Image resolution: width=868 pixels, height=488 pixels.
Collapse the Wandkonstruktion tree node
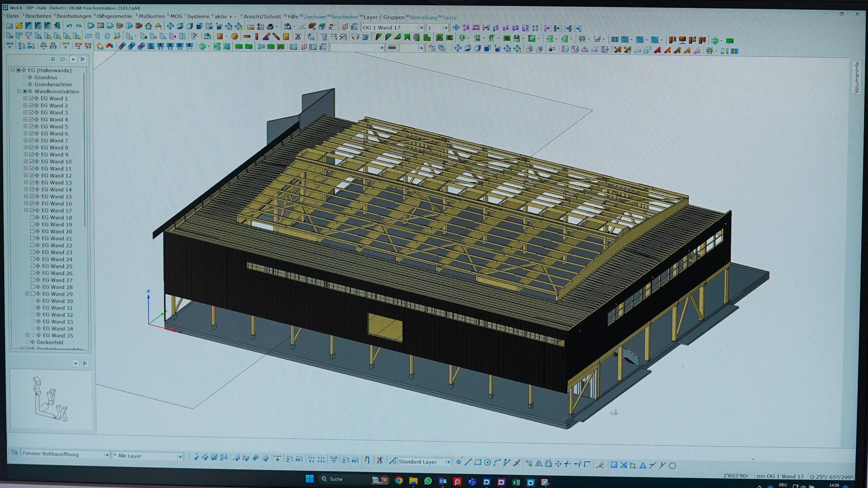pos(19,91)
